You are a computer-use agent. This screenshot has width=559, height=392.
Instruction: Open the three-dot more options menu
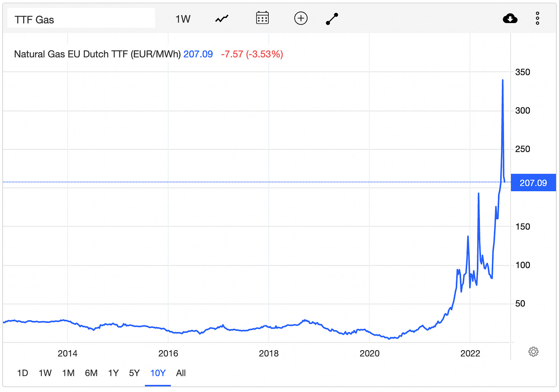click(x=537, y=18)
